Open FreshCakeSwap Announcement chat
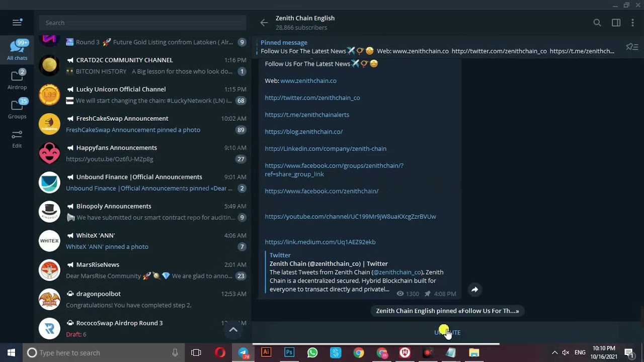This screenshot has width=644, height=362. coord(142,124)
